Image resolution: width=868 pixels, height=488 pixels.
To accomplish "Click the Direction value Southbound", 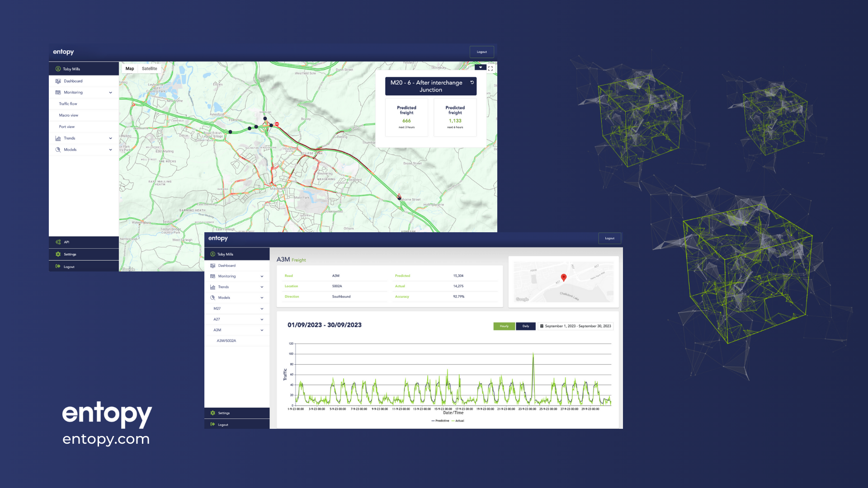I will click(x=341, y=296).
